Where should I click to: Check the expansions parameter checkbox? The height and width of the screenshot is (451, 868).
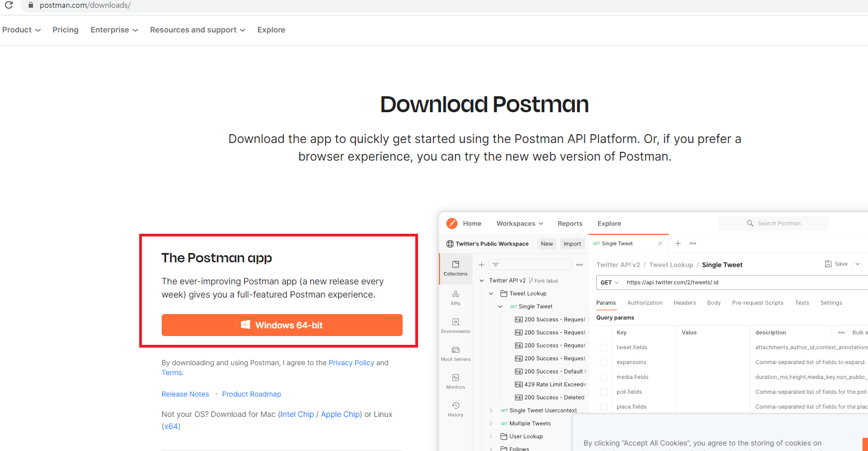click(x=604, y=362)
